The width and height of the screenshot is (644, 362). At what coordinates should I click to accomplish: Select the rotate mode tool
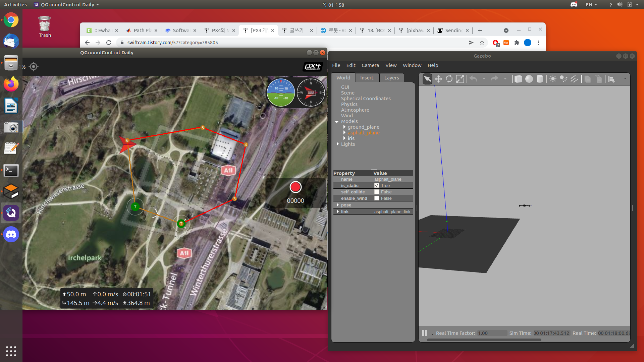[449, 79]
